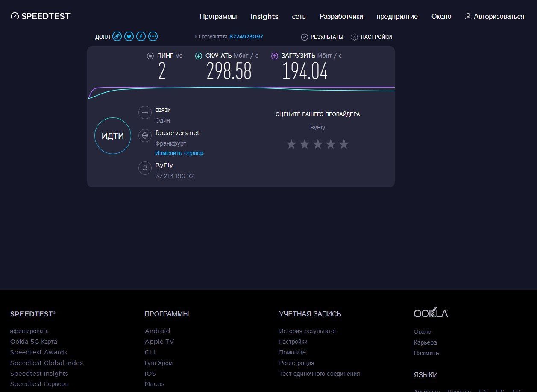The height and width of the screenshot is (392, 537).
Task: Open Speedtest Insights footer link
Action: pos(39,374)
